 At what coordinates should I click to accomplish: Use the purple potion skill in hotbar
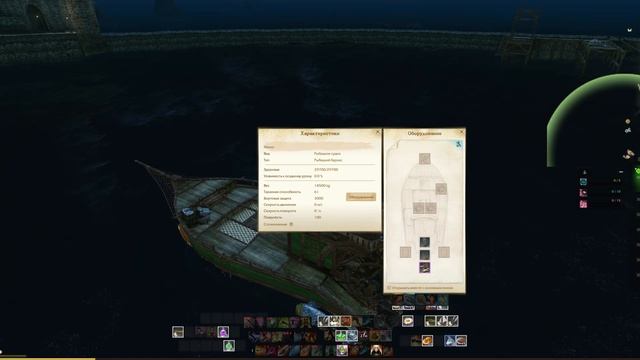click(x=223, y=332)
